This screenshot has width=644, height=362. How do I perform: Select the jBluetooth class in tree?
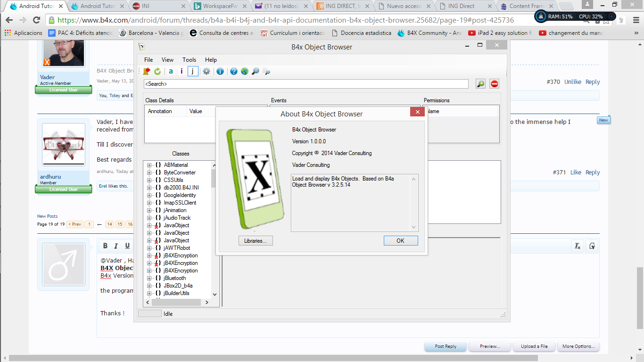click(x=174, y=278)
